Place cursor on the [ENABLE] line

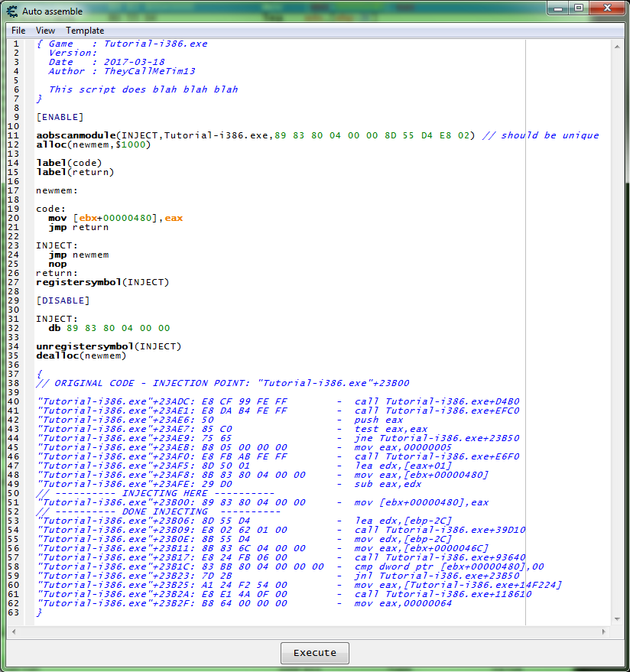(60, 117)
